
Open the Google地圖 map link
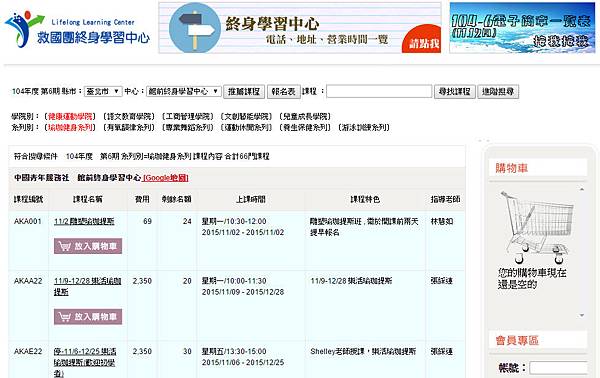pos(166,178)
